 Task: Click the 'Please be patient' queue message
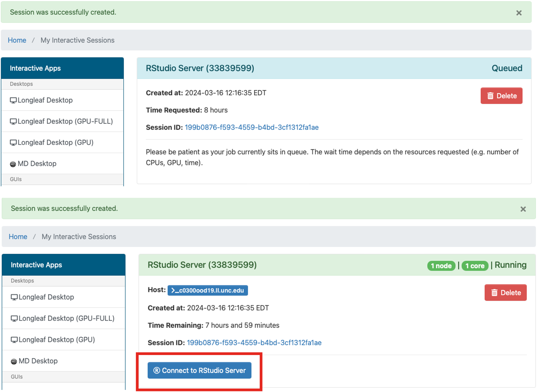[332, 157]
